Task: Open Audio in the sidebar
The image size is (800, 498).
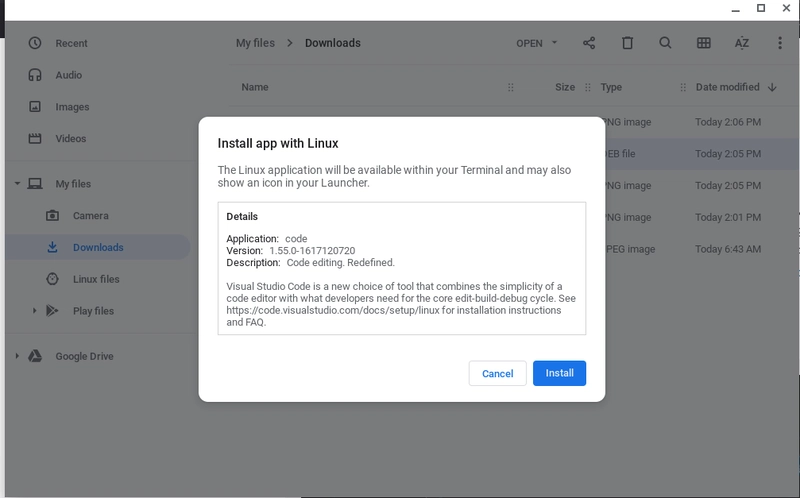Action: click(x=68, y=75)
